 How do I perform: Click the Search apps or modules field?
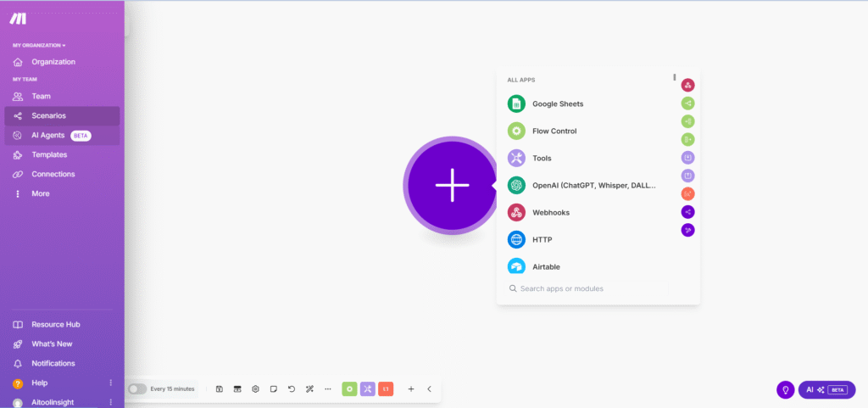point(588,288)
